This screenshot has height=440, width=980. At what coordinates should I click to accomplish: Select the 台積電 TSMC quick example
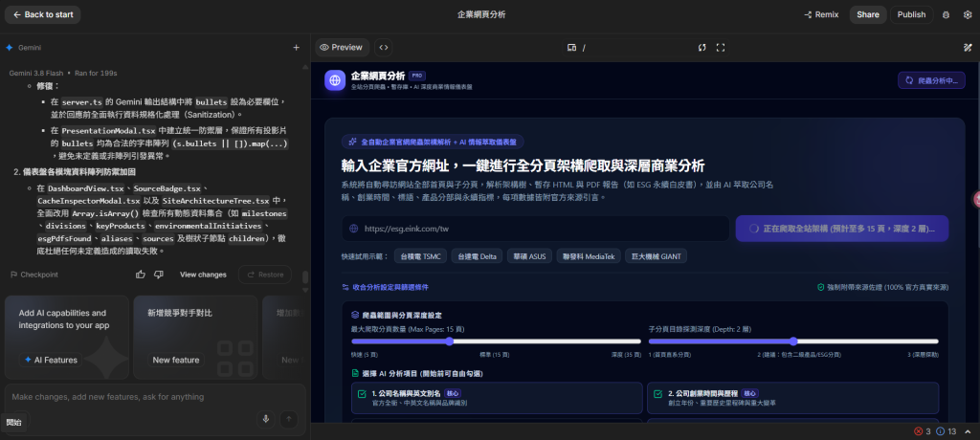click(x=419, y=256)
